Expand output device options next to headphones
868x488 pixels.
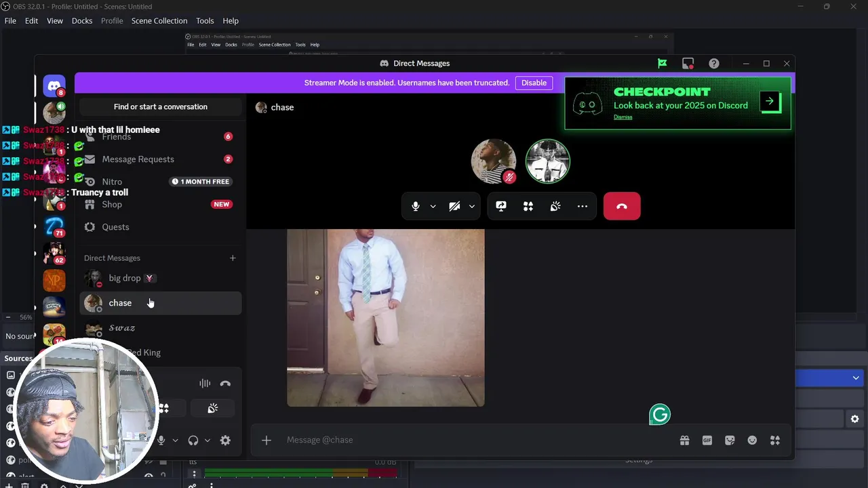pos(208,441)
